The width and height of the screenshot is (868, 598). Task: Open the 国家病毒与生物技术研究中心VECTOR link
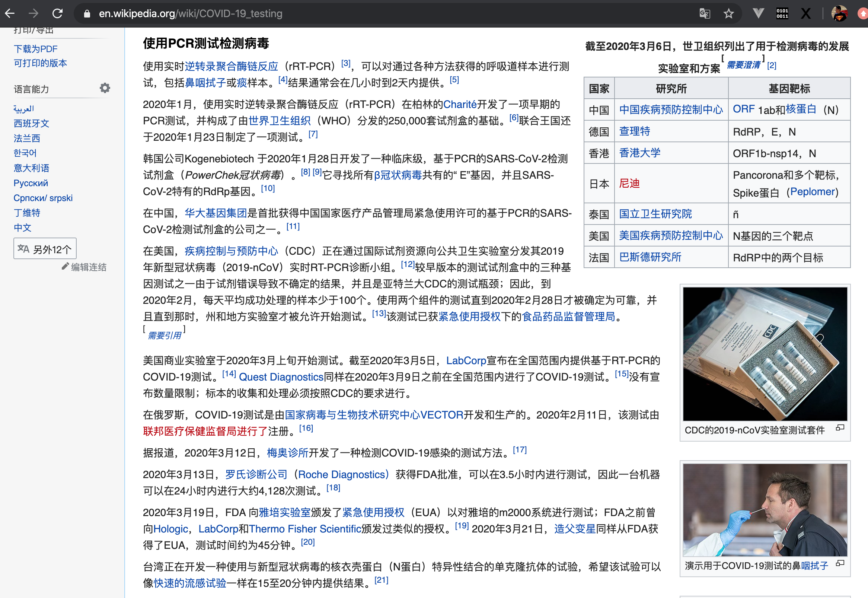pyautogui.click(x=374, y=415)
